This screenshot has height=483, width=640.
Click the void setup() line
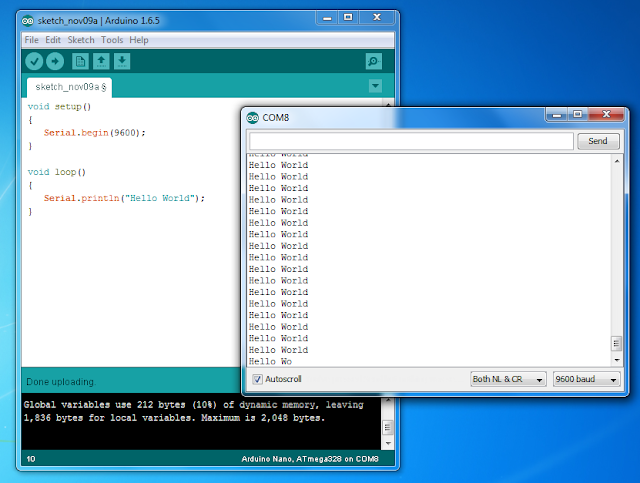click(x=59, y=107)
